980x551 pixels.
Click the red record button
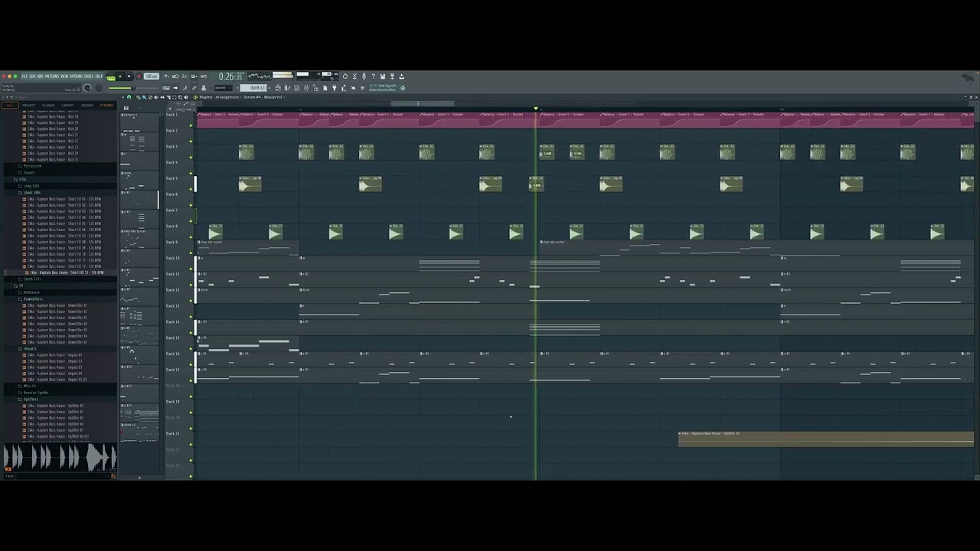[139, 77]
